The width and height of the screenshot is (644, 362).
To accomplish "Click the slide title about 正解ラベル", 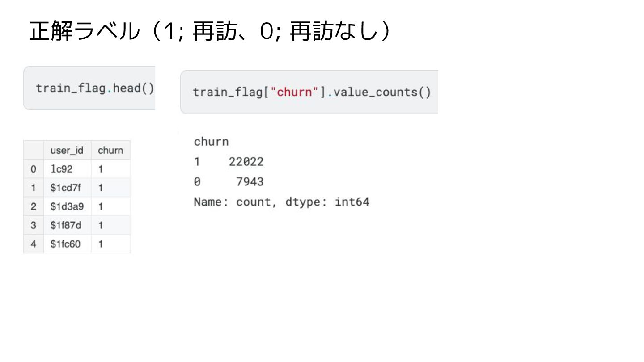I will tap(210, 32).
